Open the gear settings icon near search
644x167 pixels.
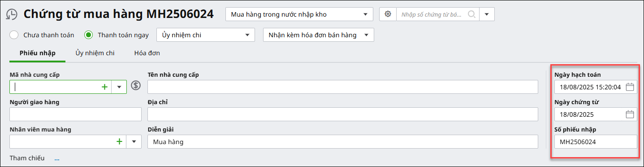[x=388, y=14]
